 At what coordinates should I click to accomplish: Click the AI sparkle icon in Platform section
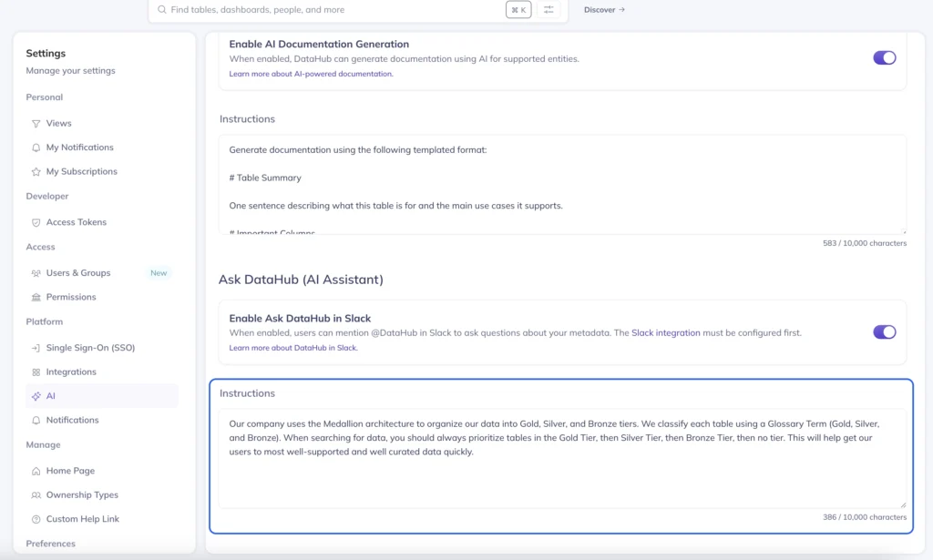pyautogui.click(x=36, y=395)
